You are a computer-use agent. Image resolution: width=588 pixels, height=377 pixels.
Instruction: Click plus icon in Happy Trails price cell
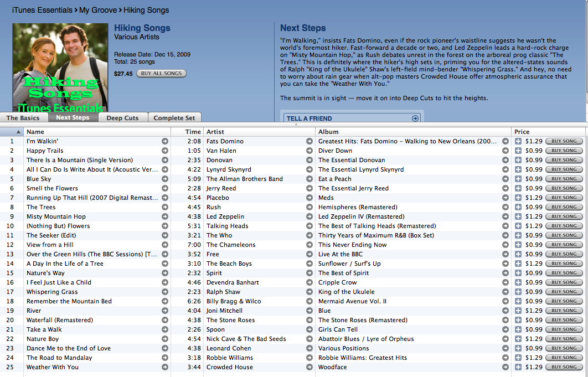(518, 151)
